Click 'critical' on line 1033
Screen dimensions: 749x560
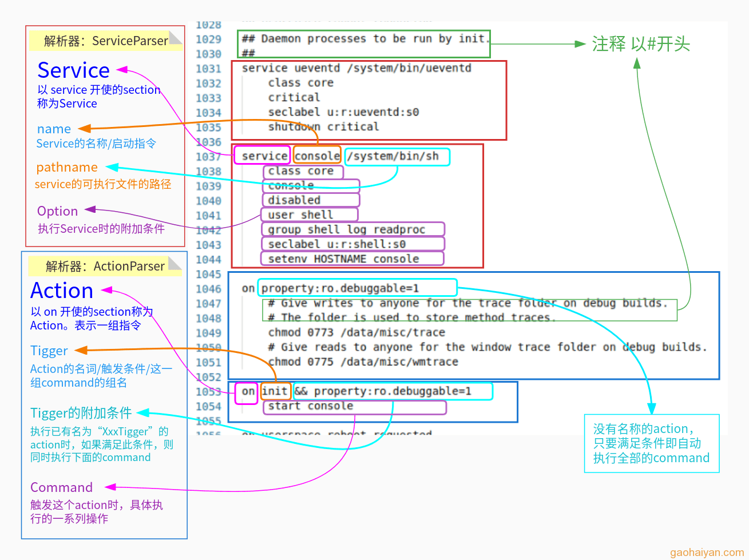coord(294,97)
